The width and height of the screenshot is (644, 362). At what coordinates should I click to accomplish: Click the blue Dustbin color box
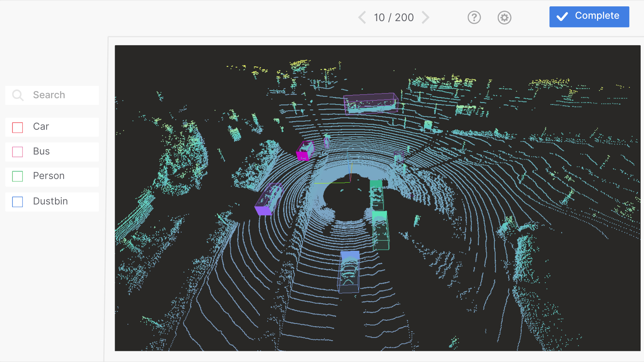(x=17, y=202)
